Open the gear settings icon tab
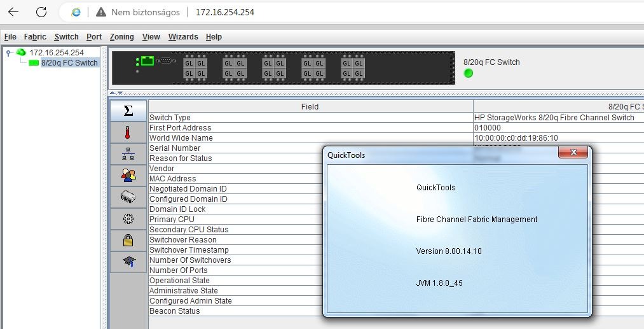Viewport: 644px width, 329px height. tap(128, 219)
